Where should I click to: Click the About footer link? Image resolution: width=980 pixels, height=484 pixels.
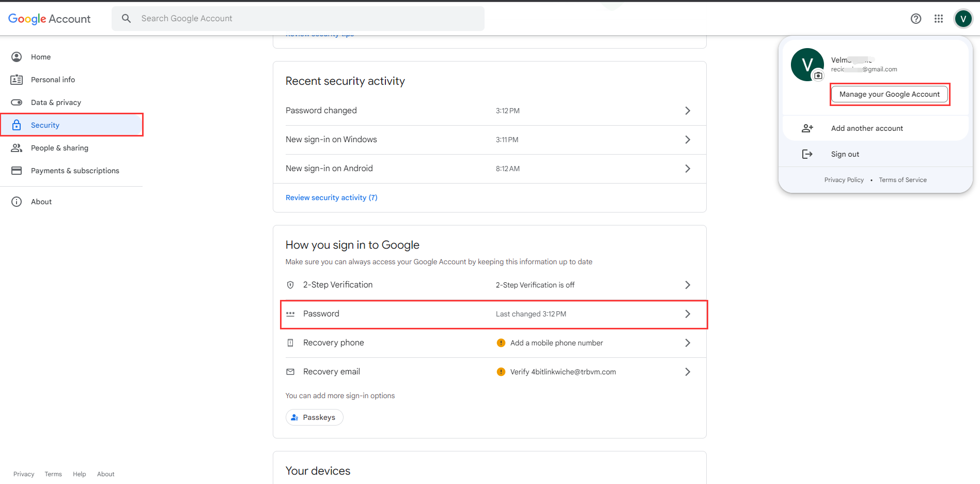tap(106, 474)
